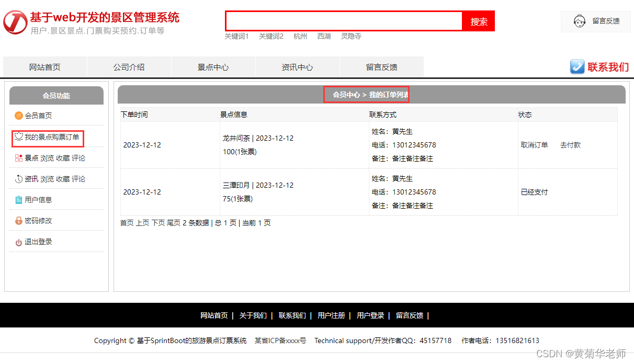Click 三潭印月 | 2023-12-12 order text
This screenshot has width=634, height=364.
(258, 185)
